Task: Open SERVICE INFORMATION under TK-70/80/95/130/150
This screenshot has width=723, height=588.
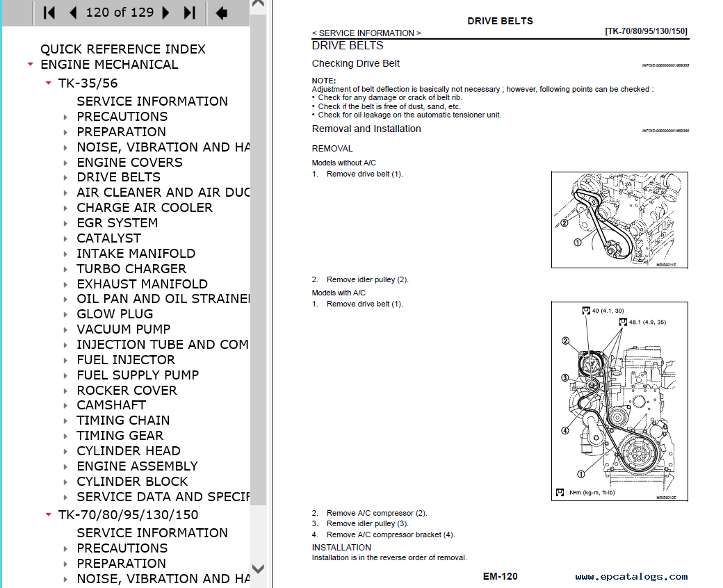Action: [152, 533]
